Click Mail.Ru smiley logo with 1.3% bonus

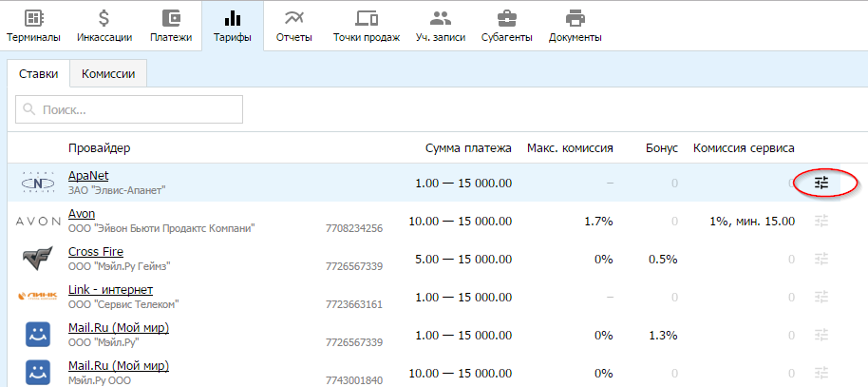coord(38,335)
